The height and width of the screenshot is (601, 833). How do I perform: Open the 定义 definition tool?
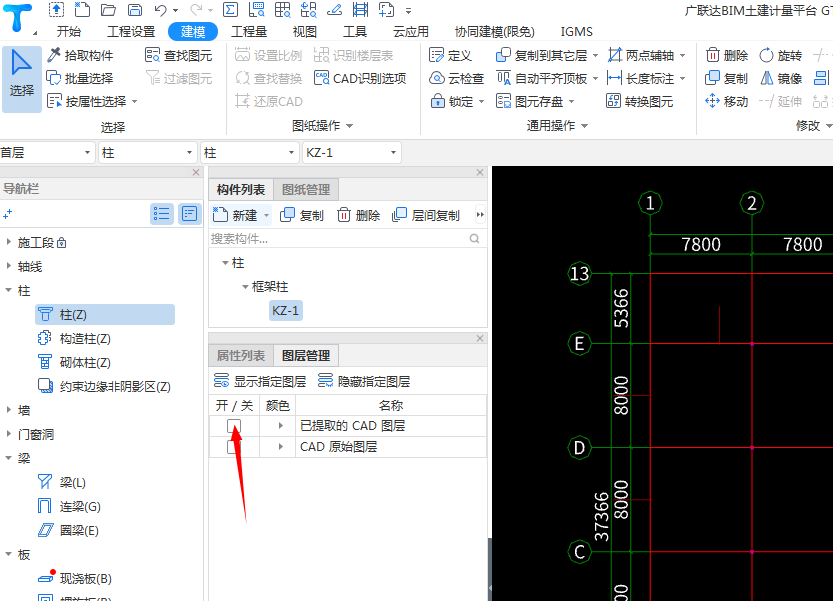point(450,55)
